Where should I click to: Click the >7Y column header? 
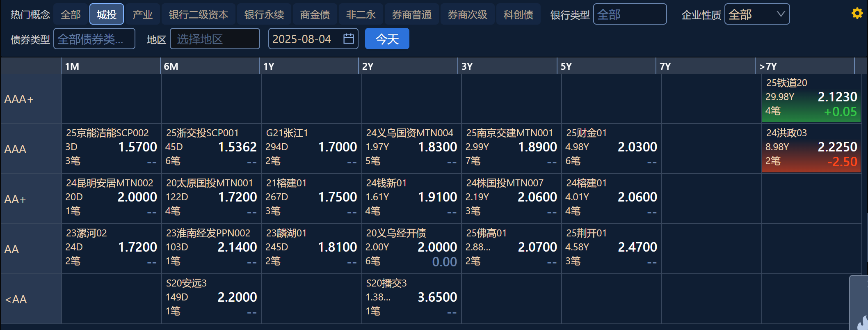[805, 66]
